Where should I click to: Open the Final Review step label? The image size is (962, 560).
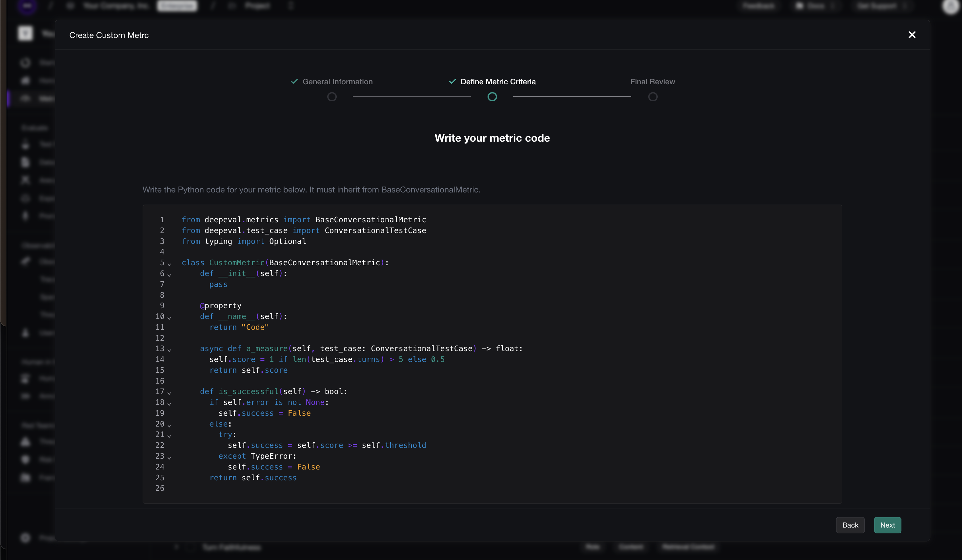652,82
